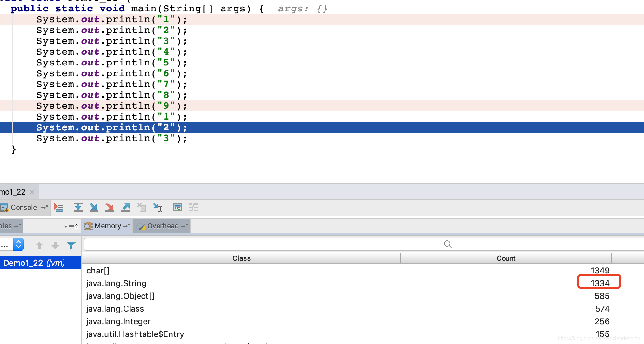Open Evaluate Expression calculator icon
Viewport: 644px width, 344px height.
tap(178, 208)
